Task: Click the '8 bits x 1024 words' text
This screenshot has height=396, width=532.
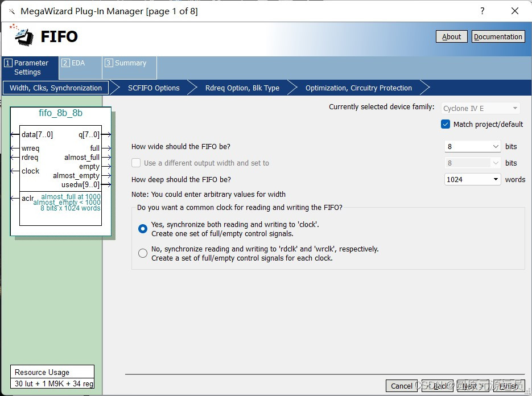Action: coord(70,208)
